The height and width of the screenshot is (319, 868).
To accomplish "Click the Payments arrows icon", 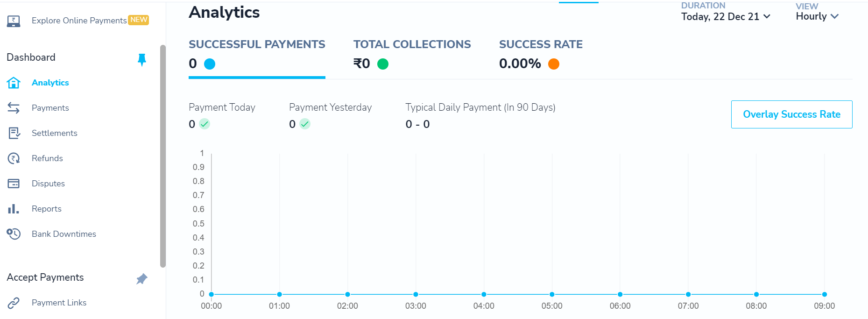I will [14, 108].
